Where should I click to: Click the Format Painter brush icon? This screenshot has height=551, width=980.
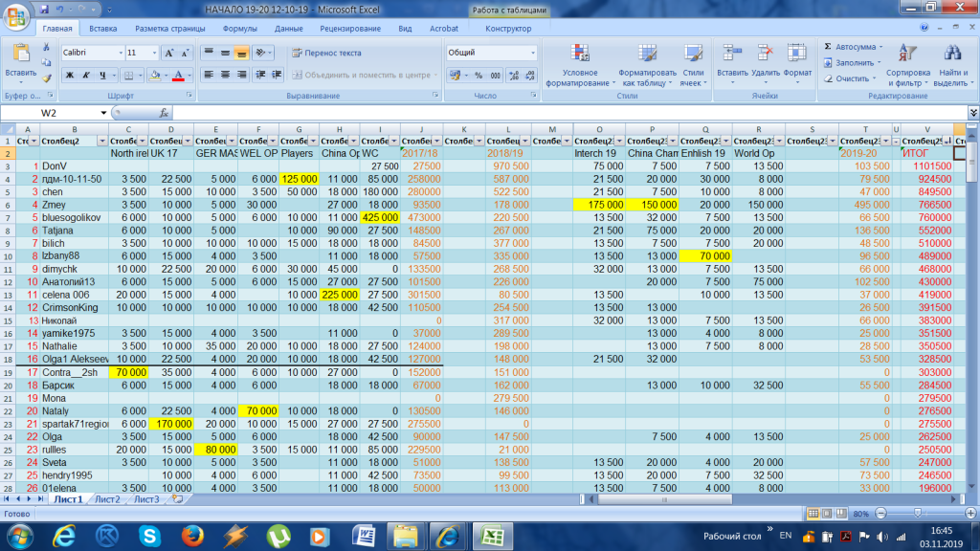pyautogui.click(x=46, y=78)
